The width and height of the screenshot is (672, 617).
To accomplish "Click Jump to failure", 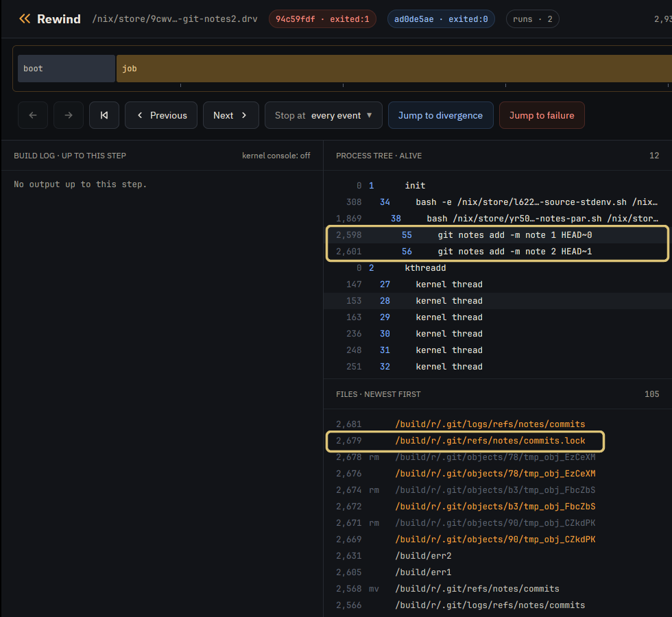I will [x=542, y=115].
